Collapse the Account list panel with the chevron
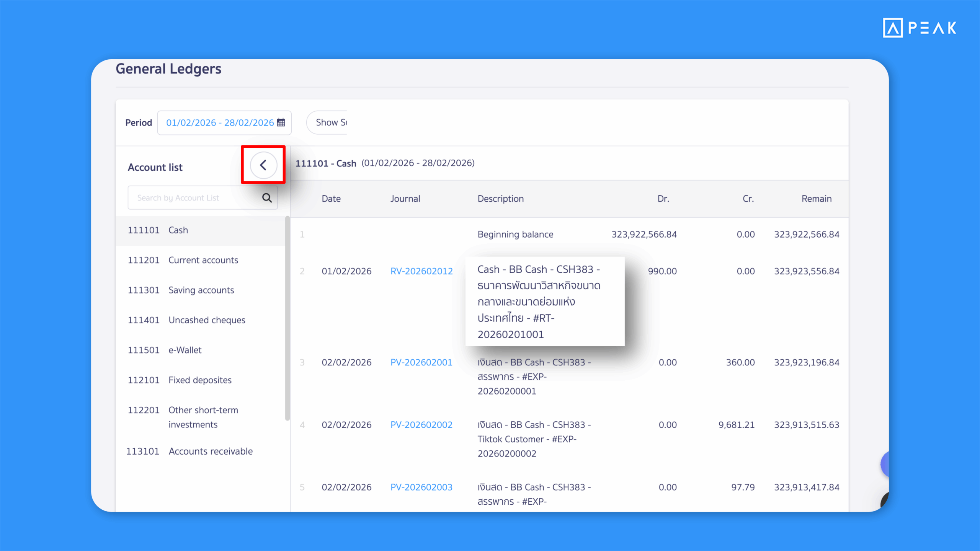Screen dimensions: 980x551 263,165
